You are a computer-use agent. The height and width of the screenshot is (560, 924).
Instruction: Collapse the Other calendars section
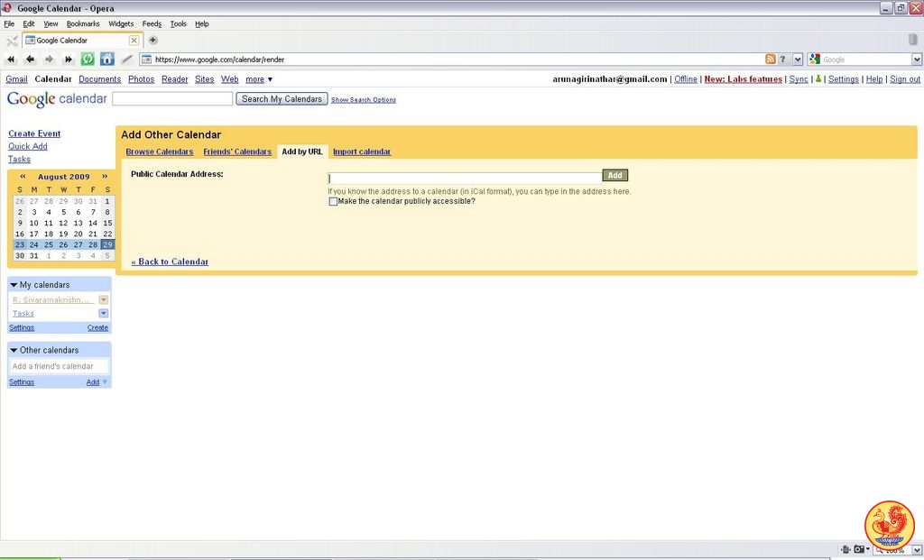(x=14, y=351)
